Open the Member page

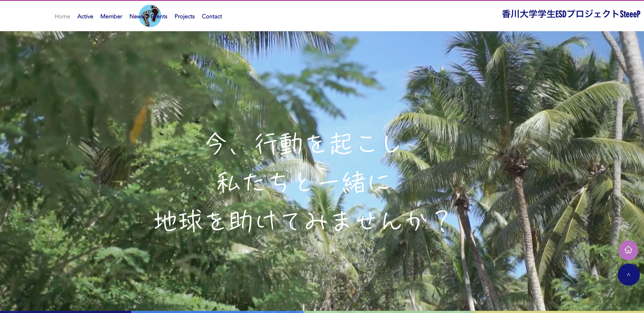(111, 16)
